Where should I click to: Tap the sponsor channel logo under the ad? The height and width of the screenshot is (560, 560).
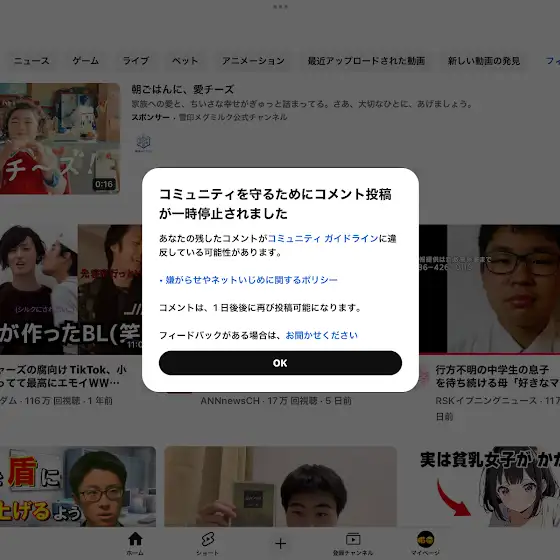144,143
